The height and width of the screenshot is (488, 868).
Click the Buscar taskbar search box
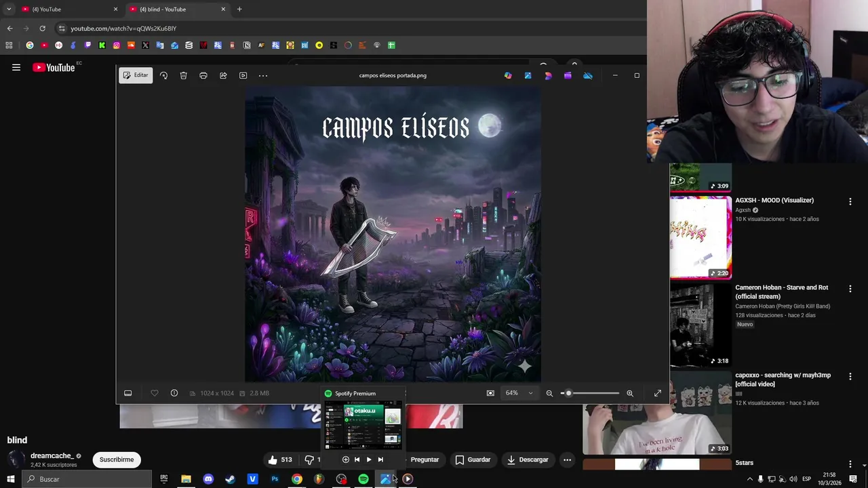(x=87, y=479)
